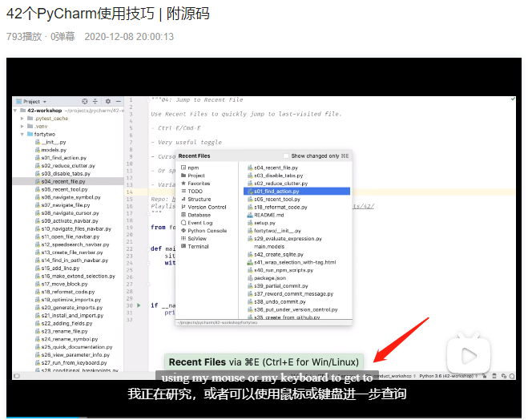The image size is (528, 420).
Task: Open the conduct_workshop branch selector
Action: click(x=396, y=376)
